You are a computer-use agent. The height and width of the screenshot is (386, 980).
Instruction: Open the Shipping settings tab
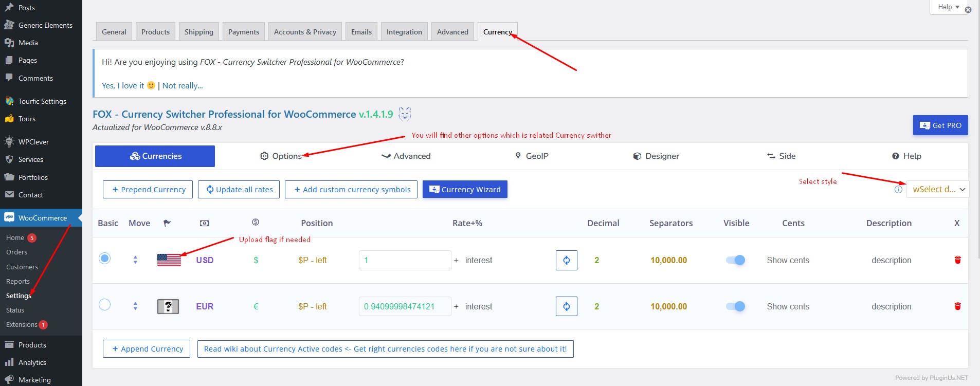[199, 31]
